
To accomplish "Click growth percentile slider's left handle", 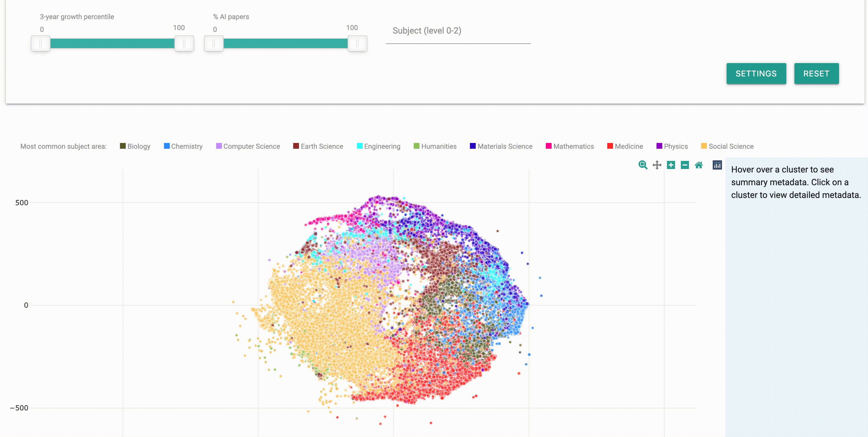I will 41,43.
